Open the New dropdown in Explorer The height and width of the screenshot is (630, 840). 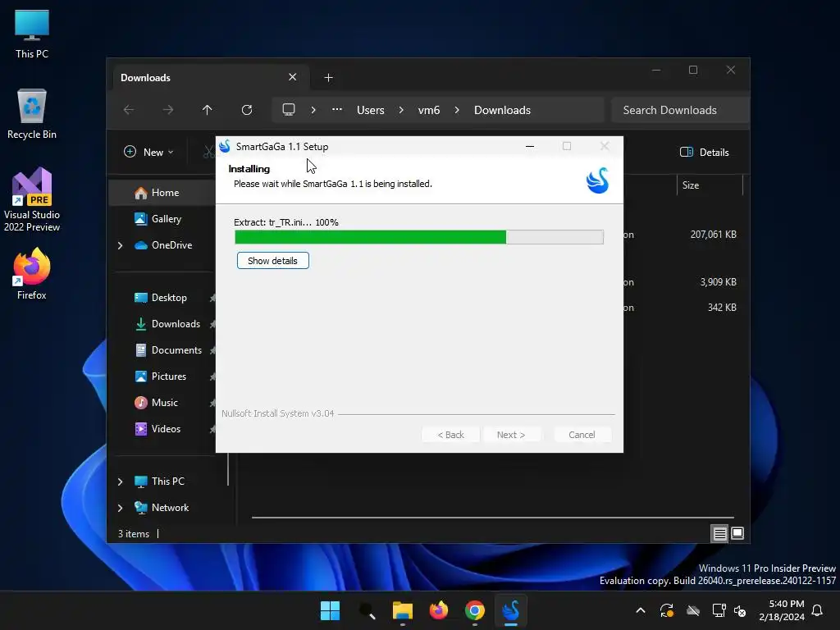coord(148,152)
